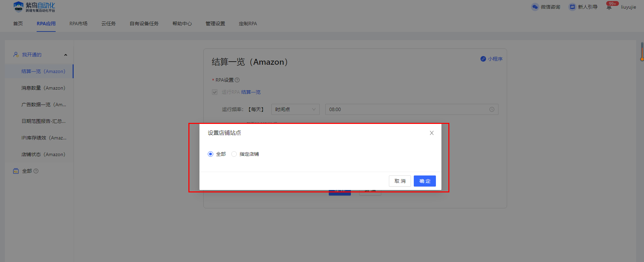The width and height of the screenshot is (644, 262).
Task: Select 消息数量 (Amazon) in sidebar
Action: coord(39,88)
